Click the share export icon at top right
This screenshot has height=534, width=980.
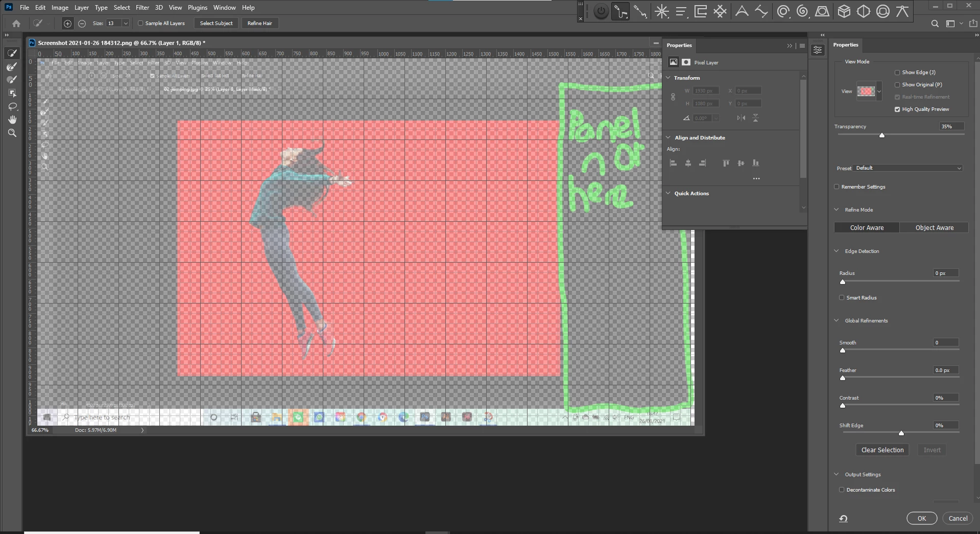[x=973, y=24]
